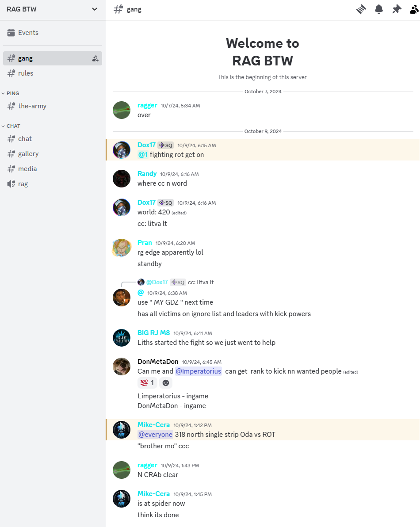The image size is (420, 527).
Task: Go to the gallery channel
Action: [53, 154]
